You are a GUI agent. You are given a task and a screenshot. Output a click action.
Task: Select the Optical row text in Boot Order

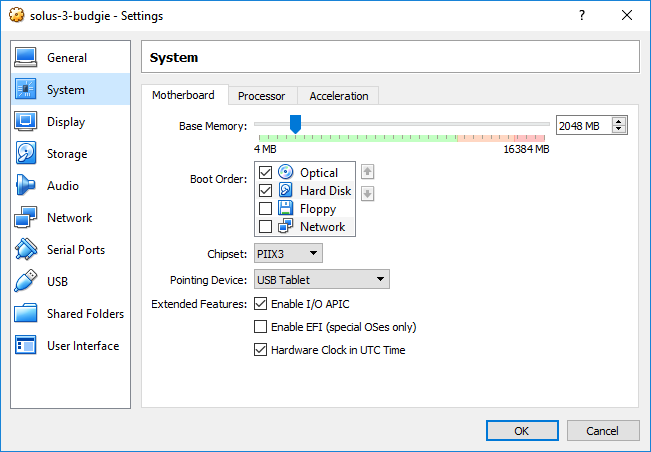319,172
